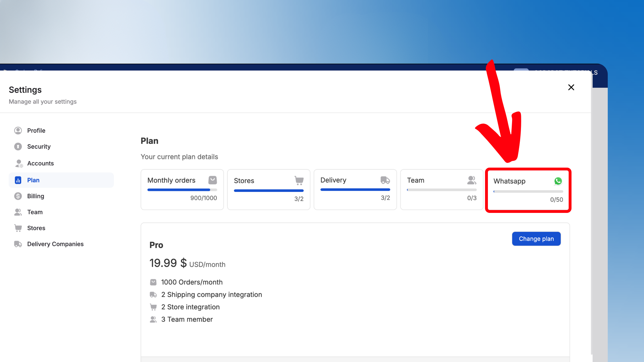Click the bag icon in Monthly orders card
644x362 pixels.
[212, 180]
